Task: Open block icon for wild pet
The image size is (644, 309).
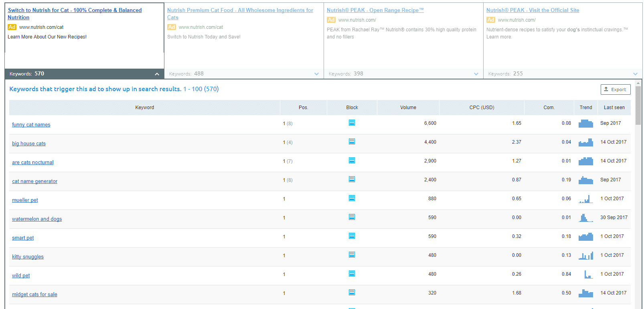Action: click(x=352, y=274)
